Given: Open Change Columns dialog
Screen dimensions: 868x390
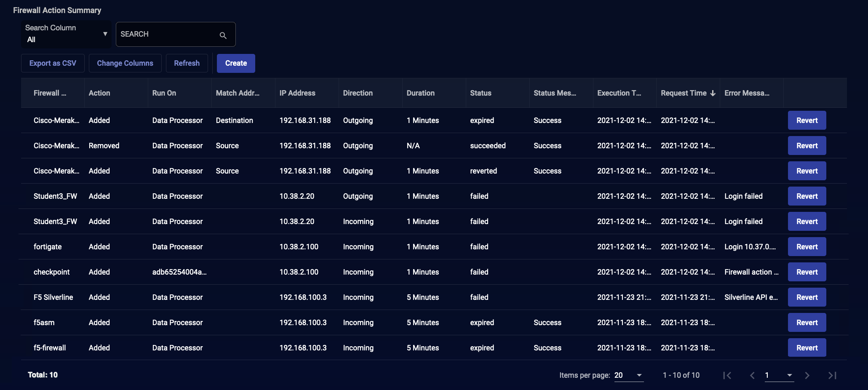Looking at the screenshot, I should (x=125, y=63).
